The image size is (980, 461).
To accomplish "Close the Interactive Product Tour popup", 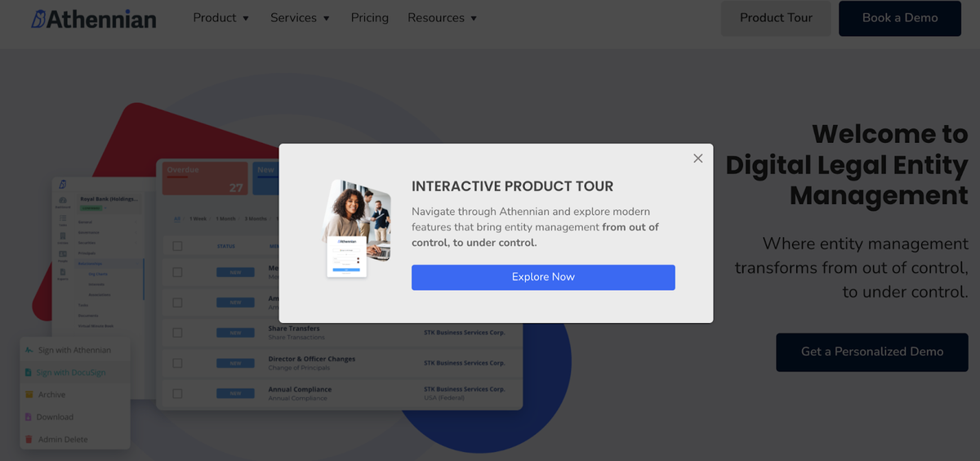I will [697, 159].
